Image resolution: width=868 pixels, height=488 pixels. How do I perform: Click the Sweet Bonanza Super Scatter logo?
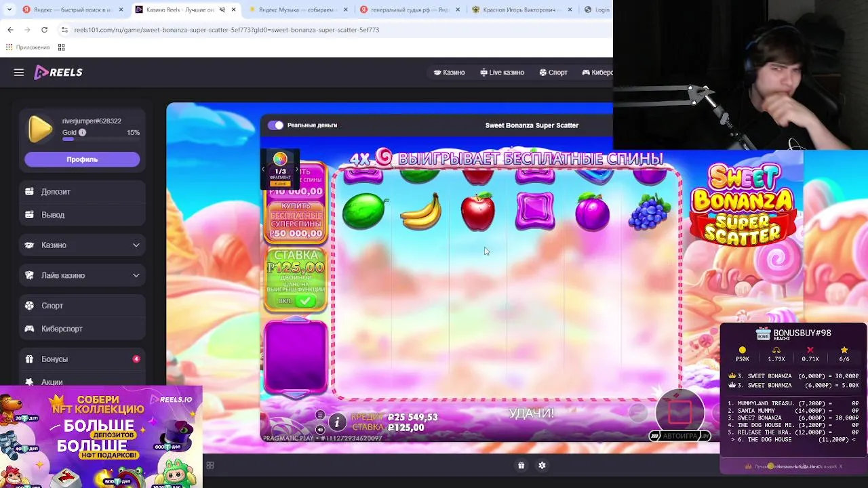pos(743,204)
